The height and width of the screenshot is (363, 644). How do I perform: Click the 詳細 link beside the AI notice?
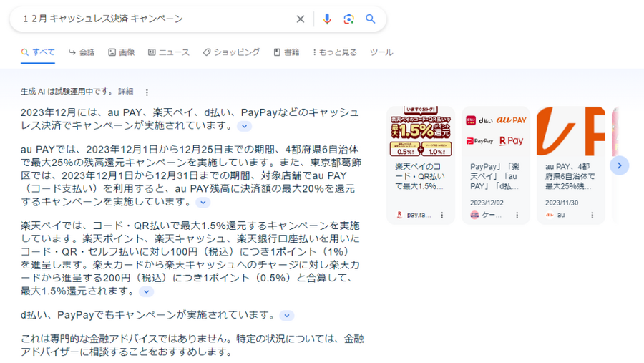pyautogui.click(x=126, y=91)
